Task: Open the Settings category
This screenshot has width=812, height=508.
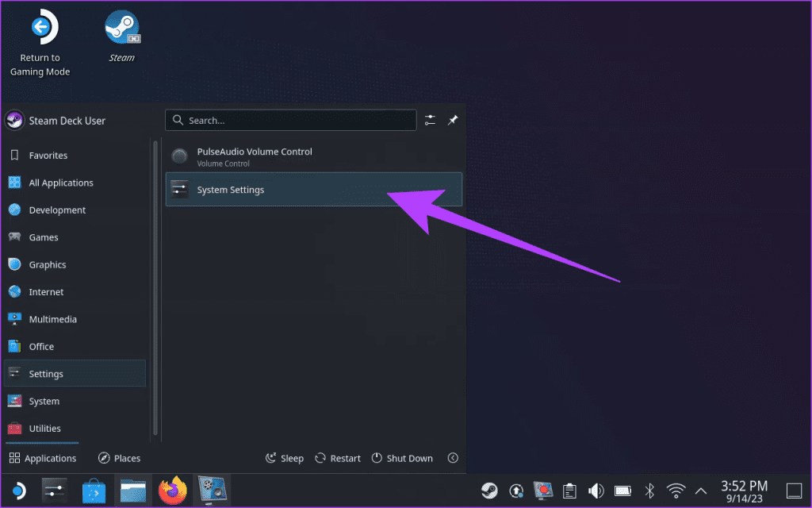Action: pyautogui.click(x=75, y=374)
